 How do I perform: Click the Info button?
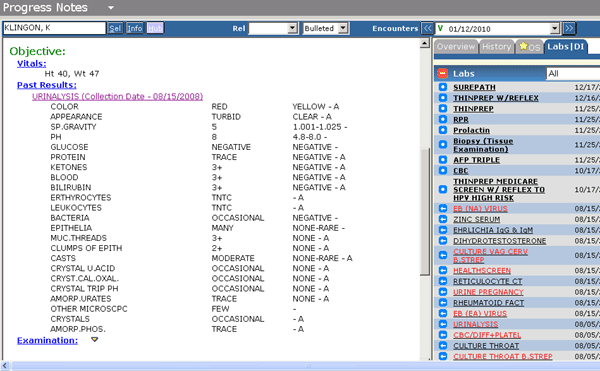pos(135,28)
